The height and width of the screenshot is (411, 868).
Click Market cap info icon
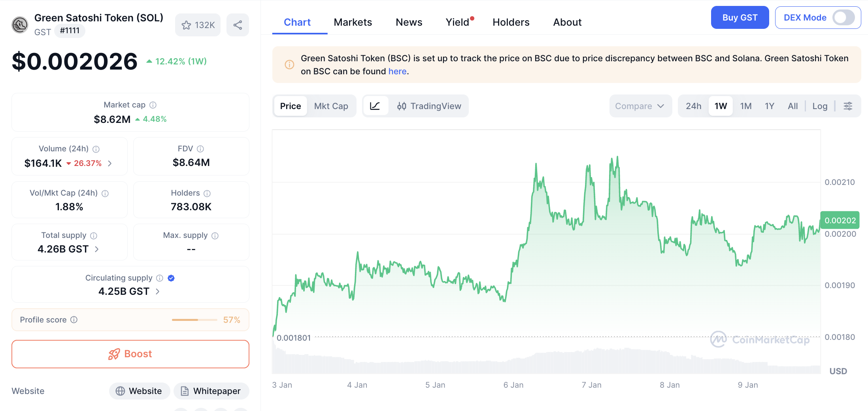coord(153,105)
